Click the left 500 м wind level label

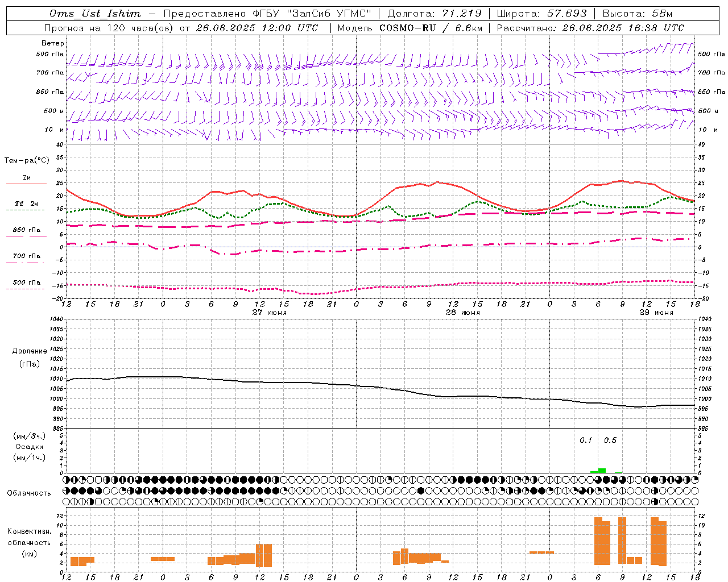pyautogui.click(x=54, y=111)
